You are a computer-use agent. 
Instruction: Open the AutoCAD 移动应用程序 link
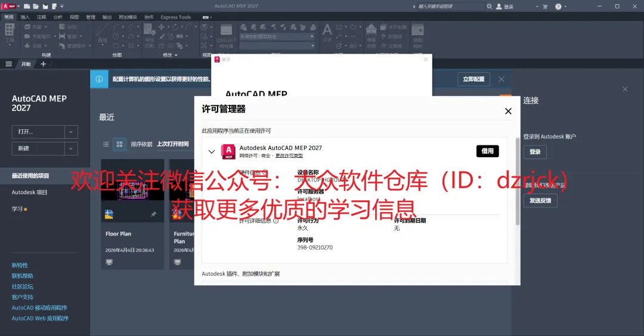[39, 307]
